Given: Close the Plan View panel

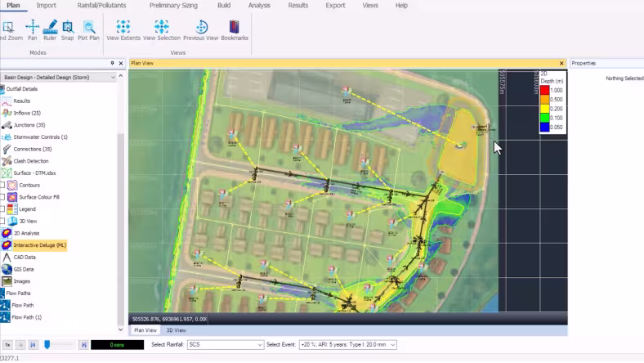Looking at the screenshot, I should (x=561, y=63).
